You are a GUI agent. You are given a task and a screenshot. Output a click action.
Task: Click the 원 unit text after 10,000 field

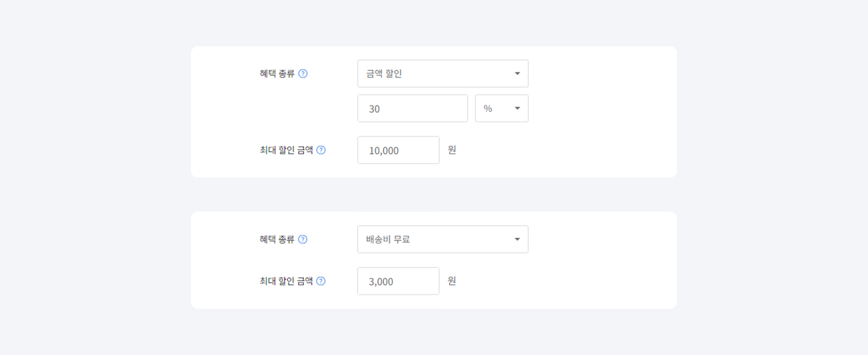452,150
